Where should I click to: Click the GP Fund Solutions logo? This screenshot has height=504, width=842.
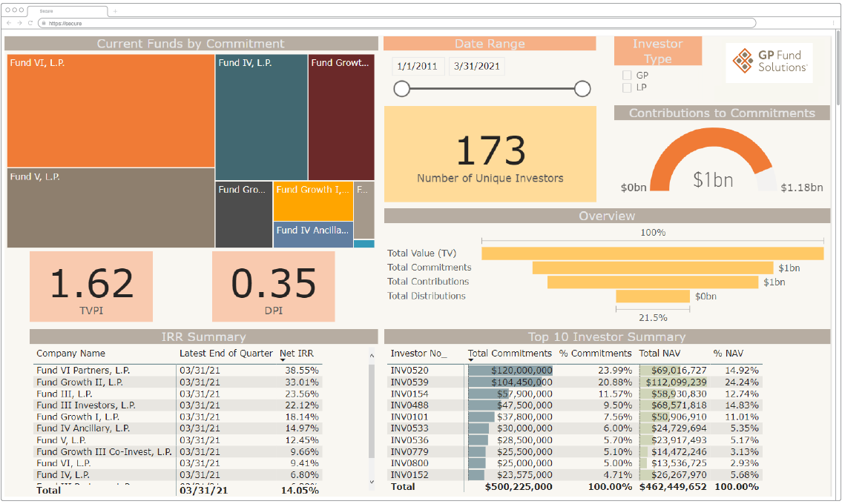coord(769,62)
